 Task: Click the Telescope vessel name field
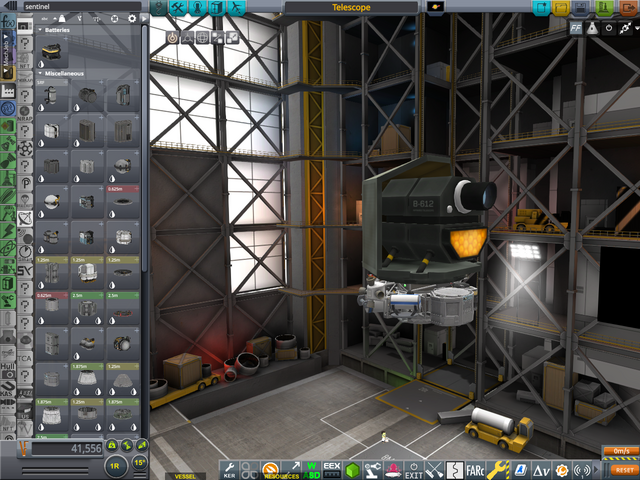(x=350, y=6)
